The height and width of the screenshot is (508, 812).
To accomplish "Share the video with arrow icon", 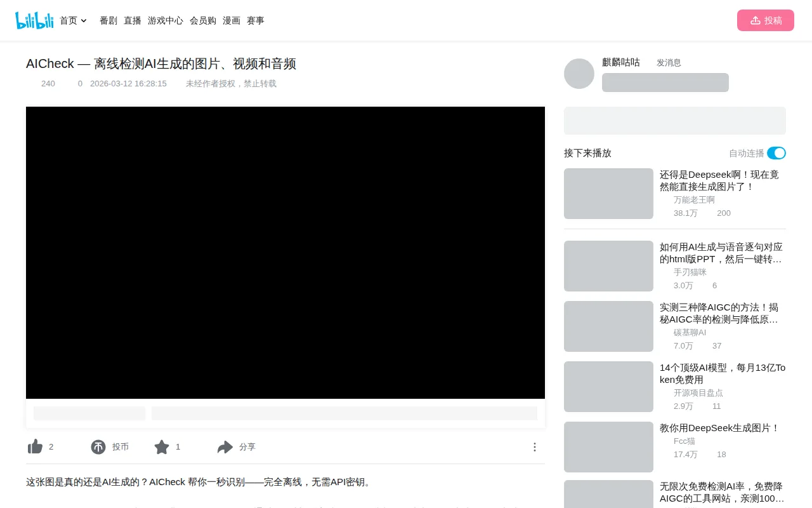I will point(225,447).
